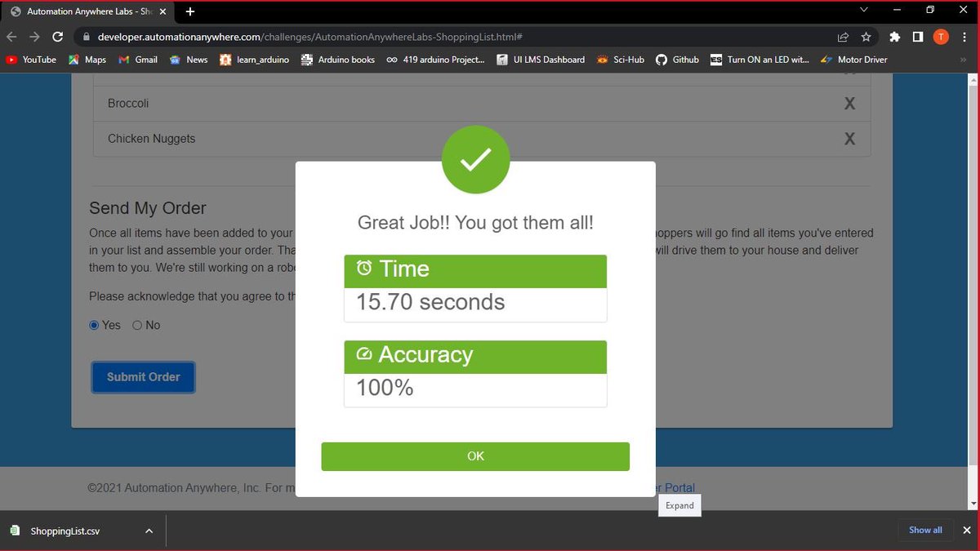
Task: Expand ShoppingList.csv download options arrow
Action: [149, 531]
